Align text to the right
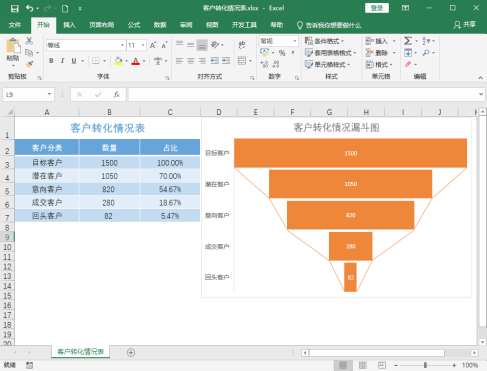This screenshot has width=487, height=371. click(202, 61)
